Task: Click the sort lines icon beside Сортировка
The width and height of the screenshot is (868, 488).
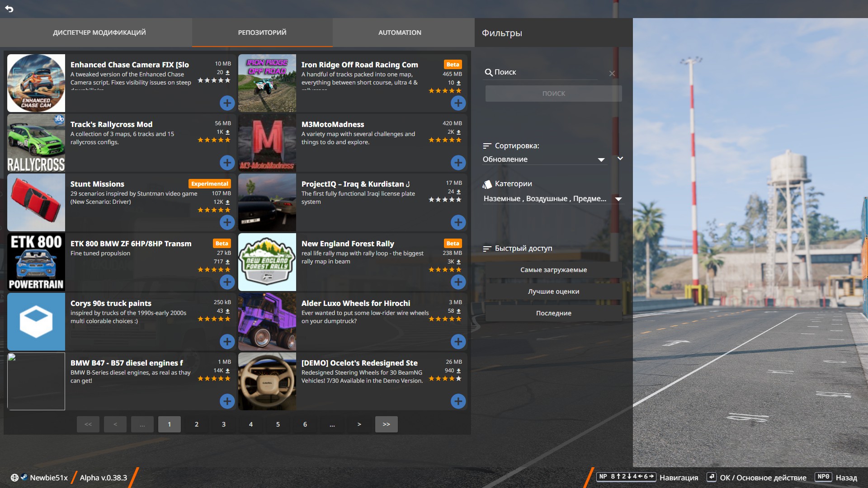Action: (487, 146)
